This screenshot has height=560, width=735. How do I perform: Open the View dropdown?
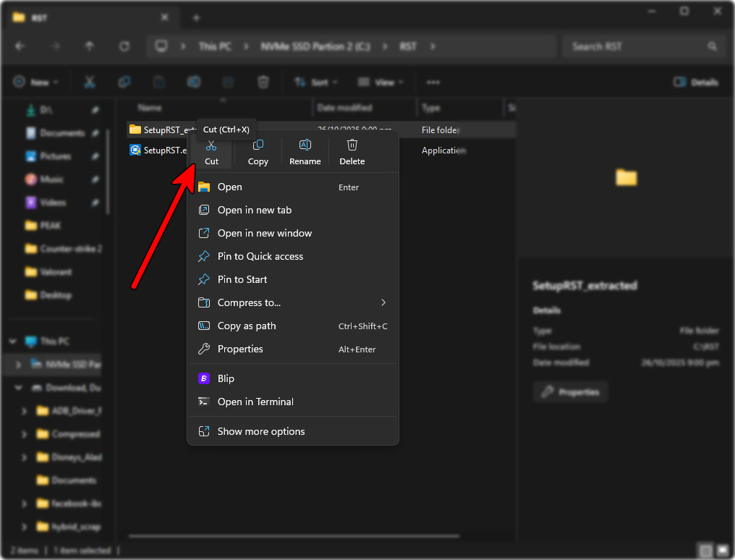pos(381,82)
